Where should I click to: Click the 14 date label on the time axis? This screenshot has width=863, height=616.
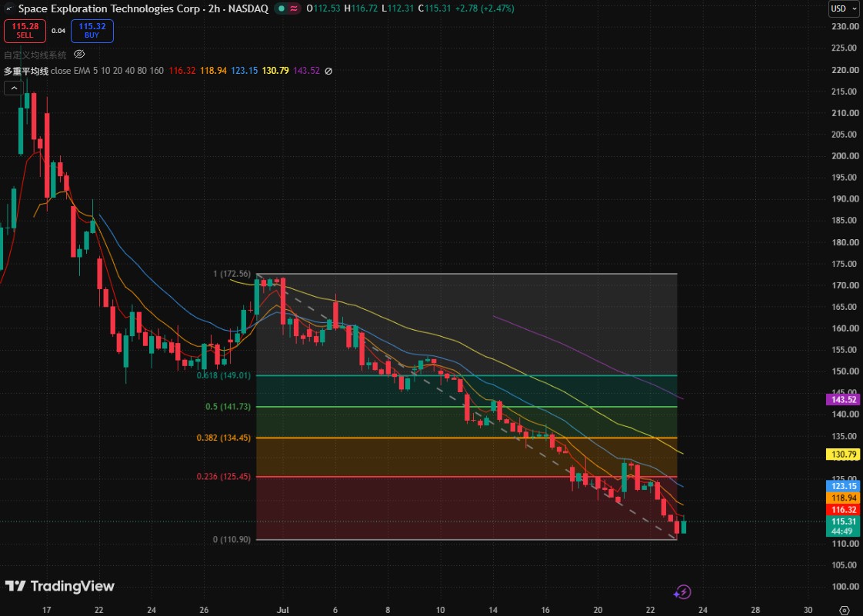coord(493,610)
